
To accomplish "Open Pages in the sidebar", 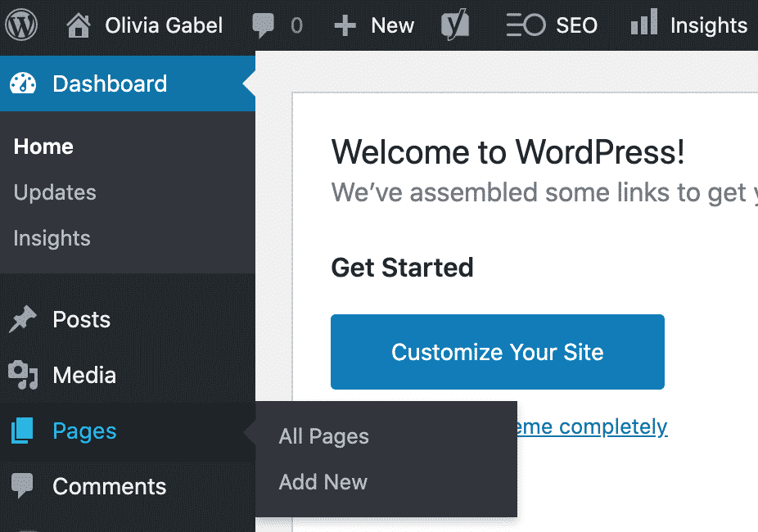I will [x=84, y=431].
